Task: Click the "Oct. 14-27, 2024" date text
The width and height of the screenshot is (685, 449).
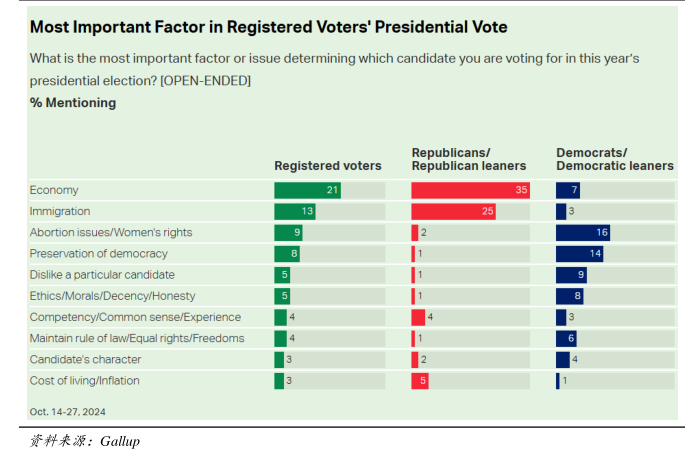Action: (68, 411)
